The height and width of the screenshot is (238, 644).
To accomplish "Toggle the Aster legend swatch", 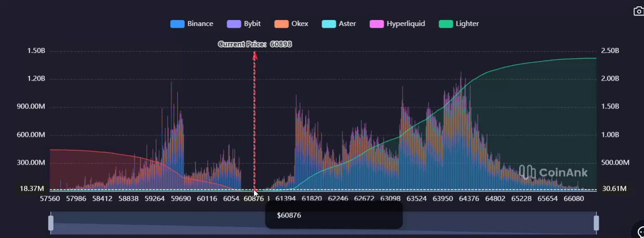I will coord(329,24).
